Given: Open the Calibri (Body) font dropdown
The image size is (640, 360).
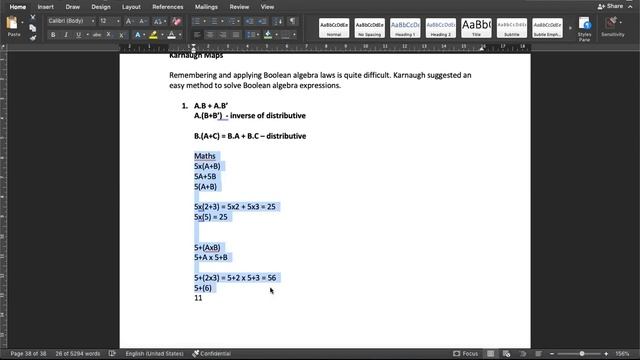Looking at the screenshot, I should click(x=93, y=21).
